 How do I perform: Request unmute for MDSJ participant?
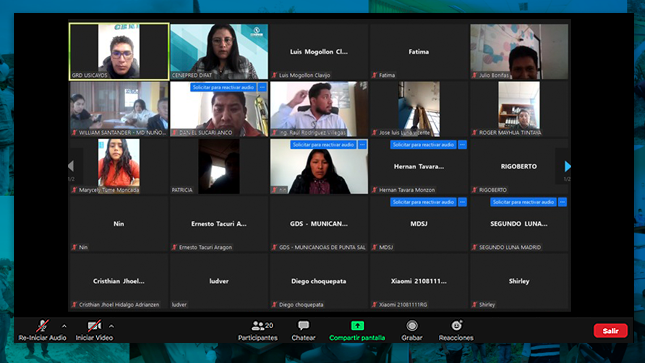[423, 202]
